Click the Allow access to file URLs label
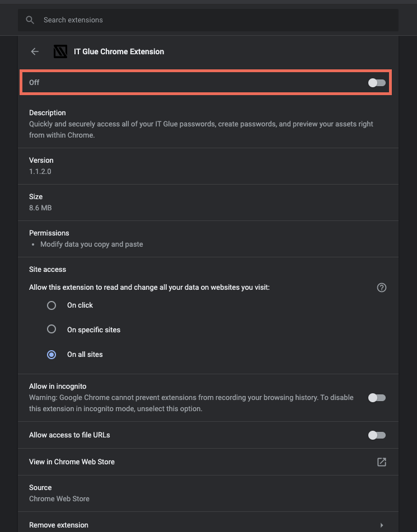The width and height of the screenshot is (417, 532). 69,435
